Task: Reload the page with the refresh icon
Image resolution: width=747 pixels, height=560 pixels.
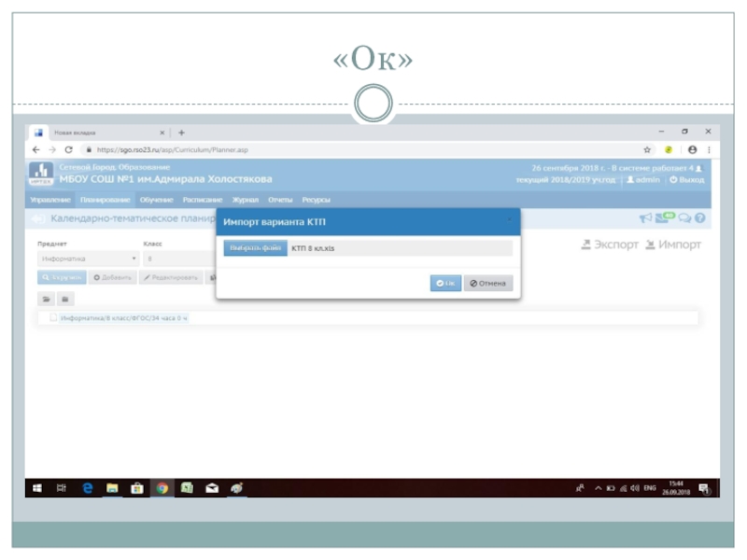Action: pyautogui.click(x=68, y=150)
